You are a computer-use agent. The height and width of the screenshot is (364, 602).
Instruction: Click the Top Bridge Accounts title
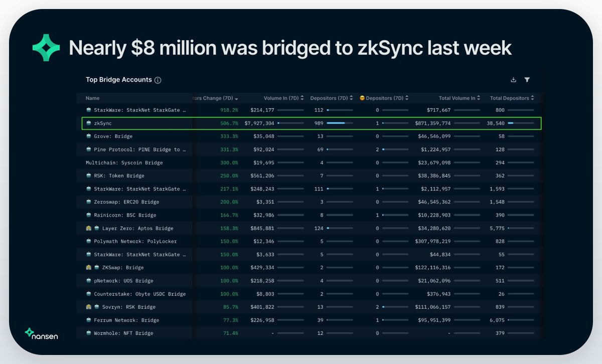click(119, 80)
